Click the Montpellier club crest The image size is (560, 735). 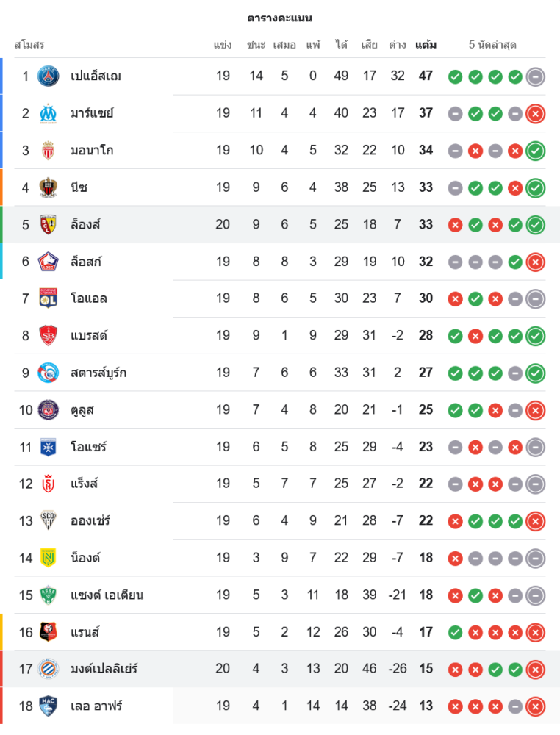[49, 669]
